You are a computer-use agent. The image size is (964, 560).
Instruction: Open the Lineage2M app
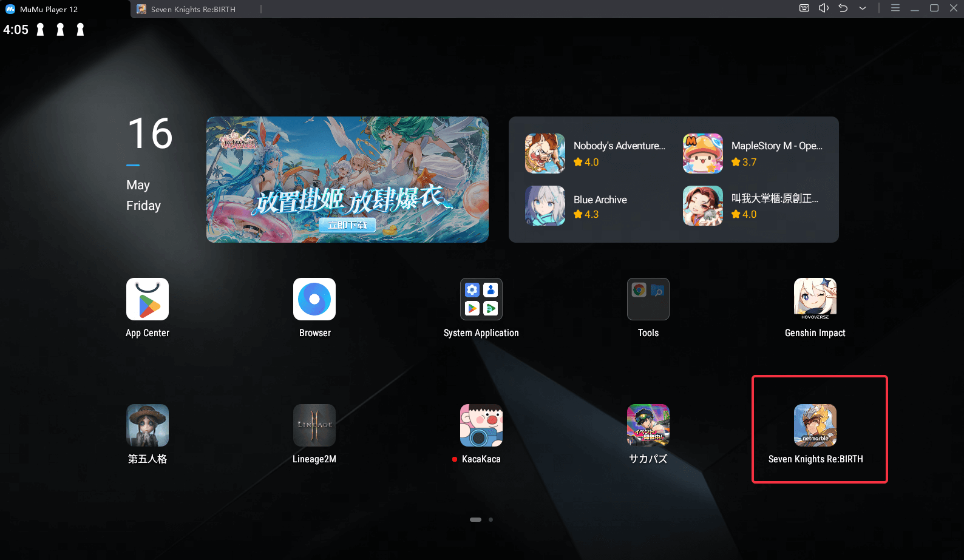pos(314,425)
